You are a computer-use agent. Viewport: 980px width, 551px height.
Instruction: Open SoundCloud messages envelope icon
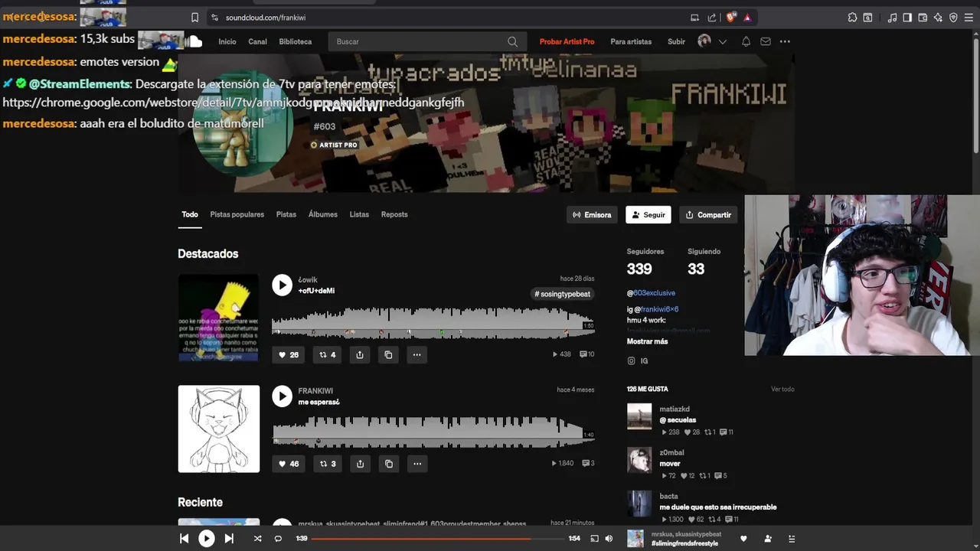(766, 41)
